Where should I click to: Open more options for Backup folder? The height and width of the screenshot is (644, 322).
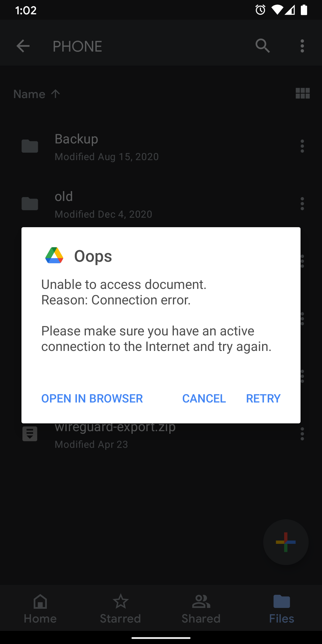coord(302,146)
